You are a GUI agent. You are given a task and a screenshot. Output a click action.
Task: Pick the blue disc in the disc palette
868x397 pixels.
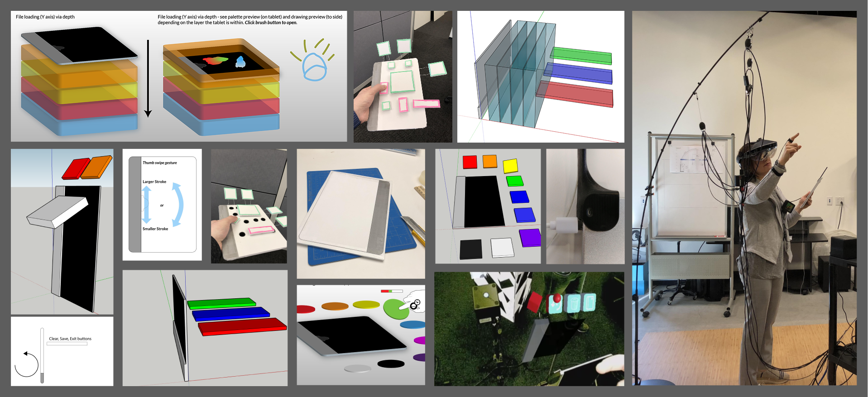pyautogui.click(x=413, y=325)
